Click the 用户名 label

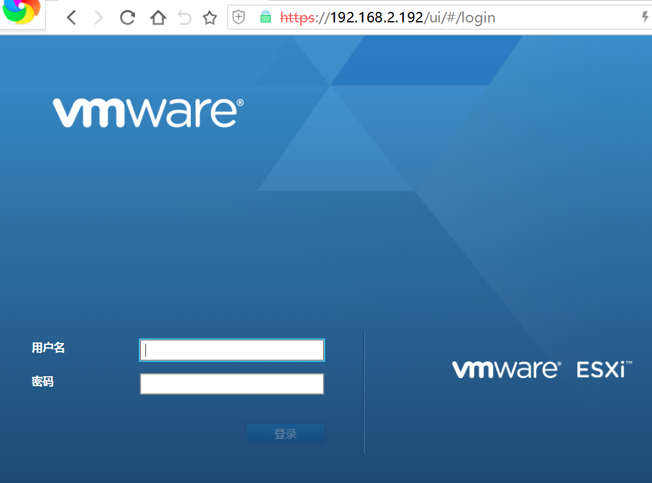(x=48, y=347)
